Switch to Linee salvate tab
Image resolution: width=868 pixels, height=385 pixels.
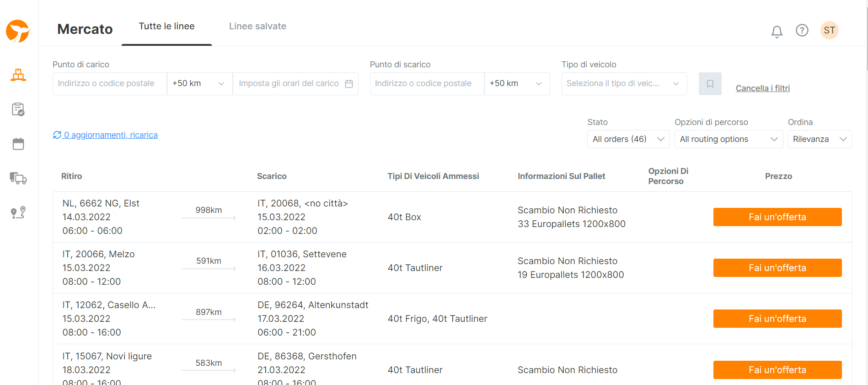257,26
